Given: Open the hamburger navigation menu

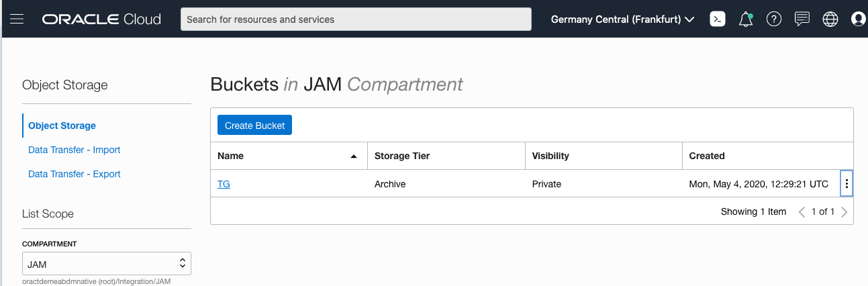Looking at the screenshot, I should [17, 19].
